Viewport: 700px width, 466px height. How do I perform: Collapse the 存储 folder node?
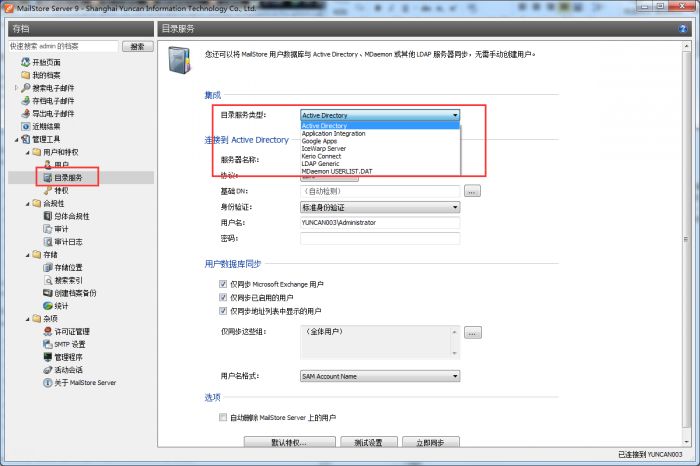pyautogui.click(x=28, y=255)
